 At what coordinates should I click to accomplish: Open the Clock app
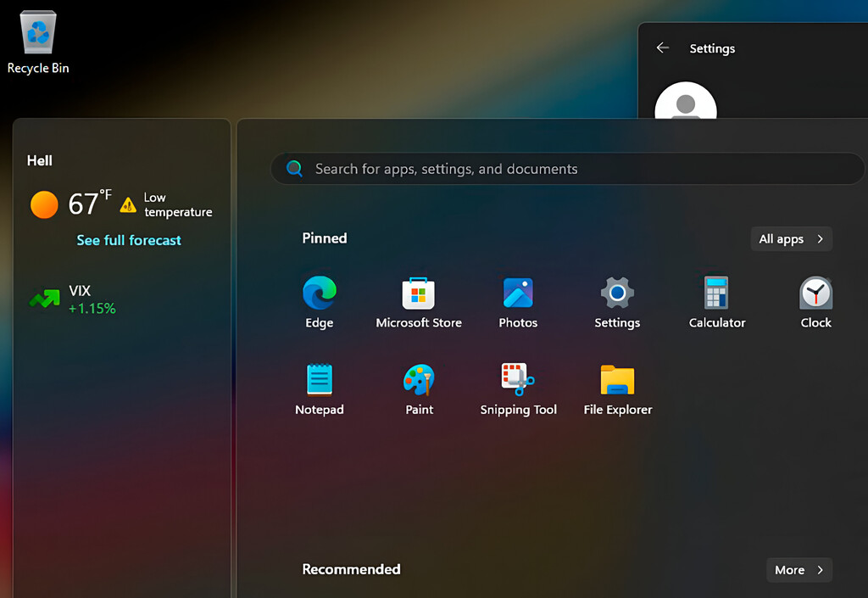pyautogui.click(x=815, y=293)
